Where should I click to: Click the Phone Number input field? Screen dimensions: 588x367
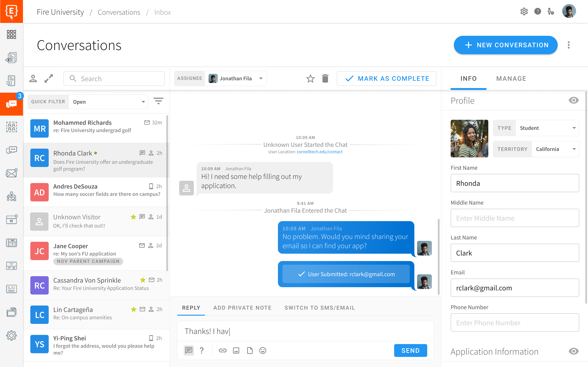(515, 323)
